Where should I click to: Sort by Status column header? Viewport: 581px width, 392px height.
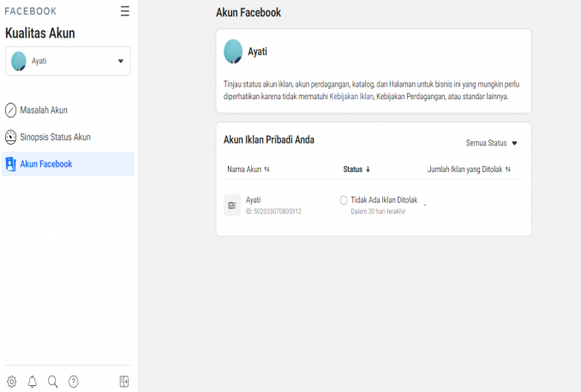coord(356,169)
